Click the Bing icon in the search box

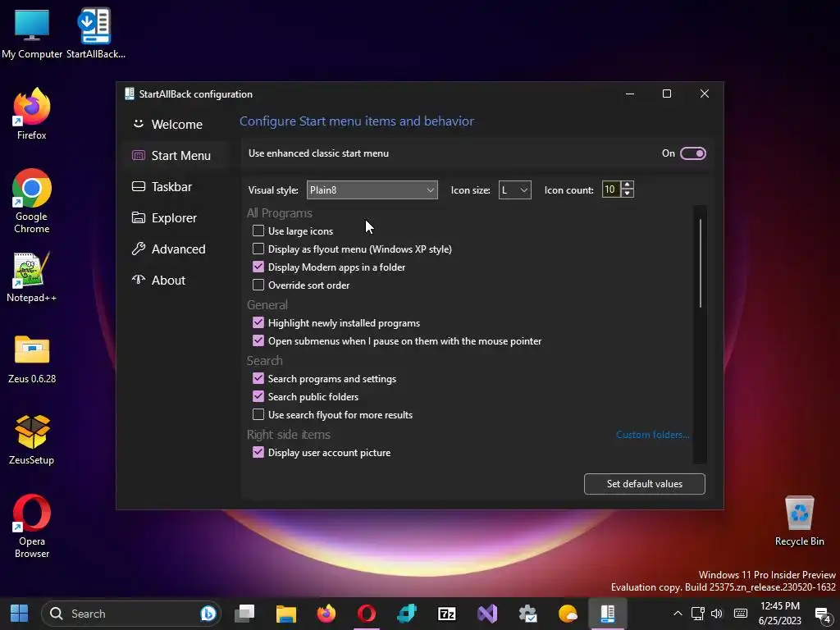coord(208,614)
